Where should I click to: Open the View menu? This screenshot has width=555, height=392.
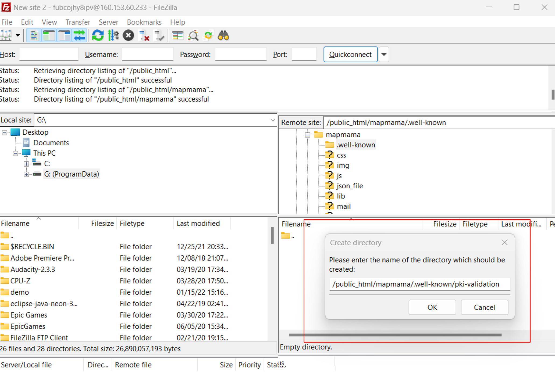click(x=49, y=22)
